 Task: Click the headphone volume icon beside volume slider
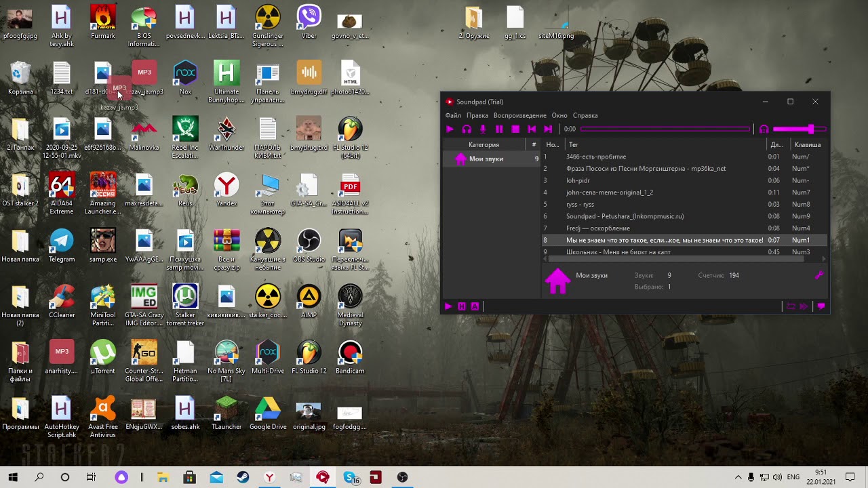click(x=764, y=129)
